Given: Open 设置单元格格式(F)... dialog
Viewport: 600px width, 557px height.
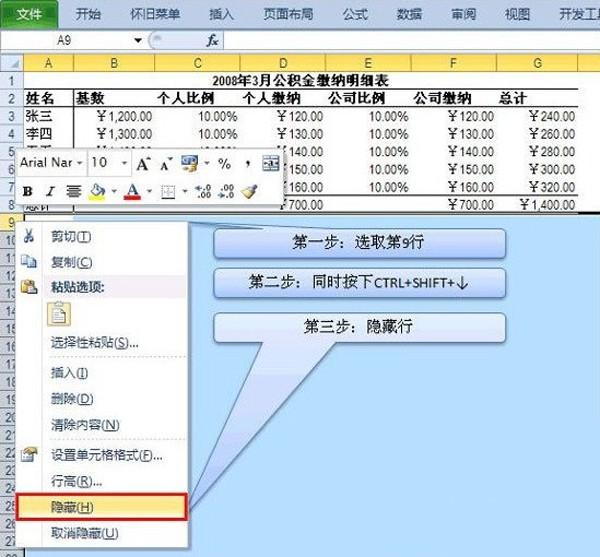Looking at the screenshot, I should point(102,455).
